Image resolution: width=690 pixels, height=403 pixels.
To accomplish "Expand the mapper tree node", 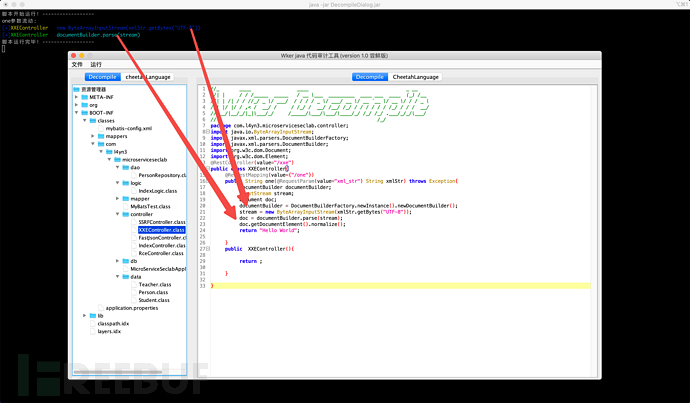I will click(x=117, y=199).
